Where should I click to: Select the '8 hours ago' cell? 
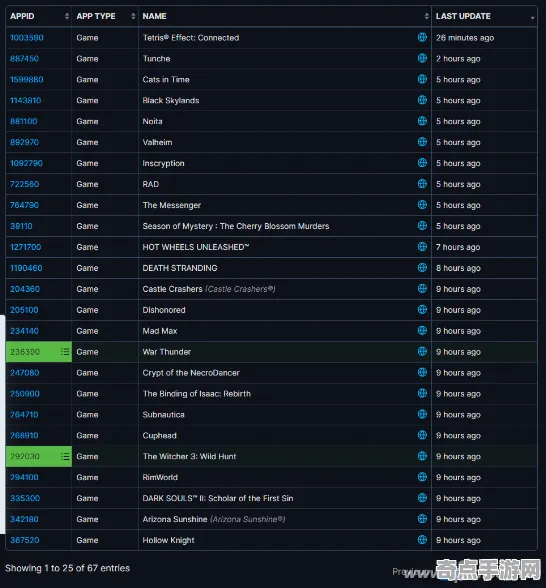coord(484,268)
